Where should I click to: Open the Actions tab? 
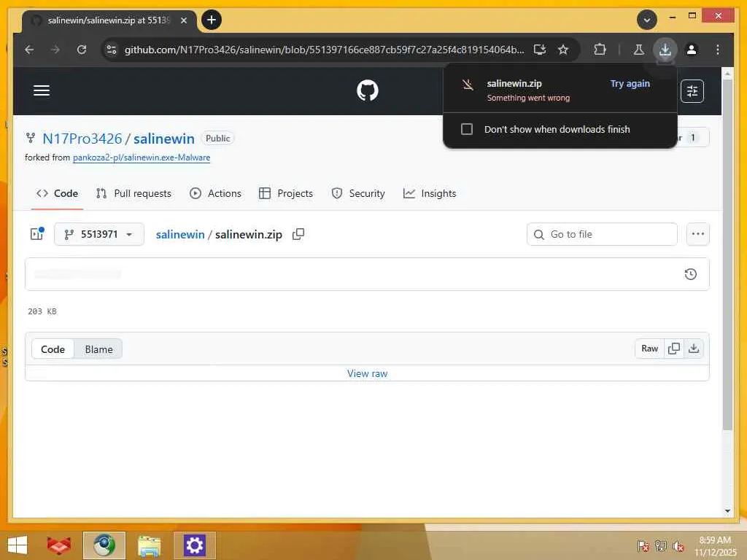pos(215,193)
